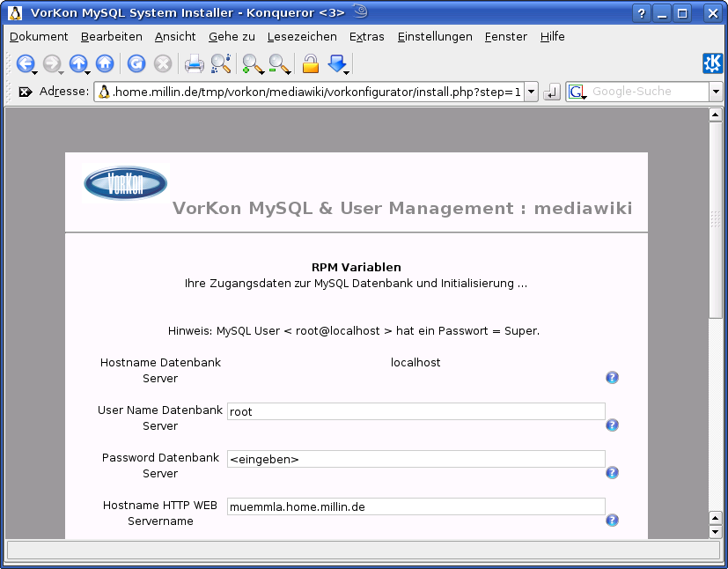728x569 pixels.
Task: Click the address URL field
Action: pos(309,92)
